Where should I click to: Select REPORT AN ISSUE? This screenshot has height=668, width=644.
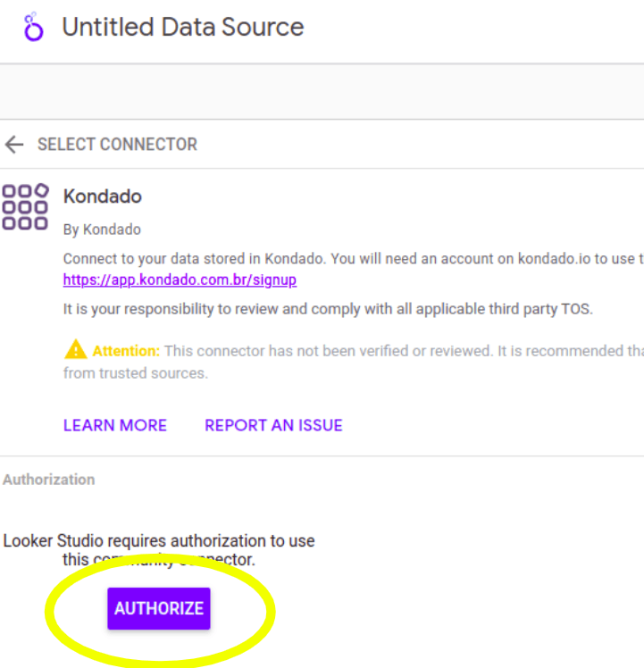[273, 425]
